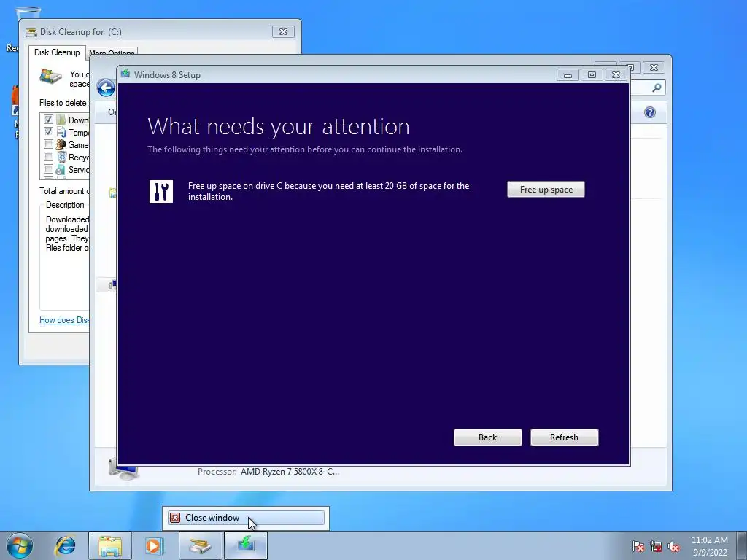
Task: Click the 'Processor:' text in System window
Action: click(x=217, y=472)
